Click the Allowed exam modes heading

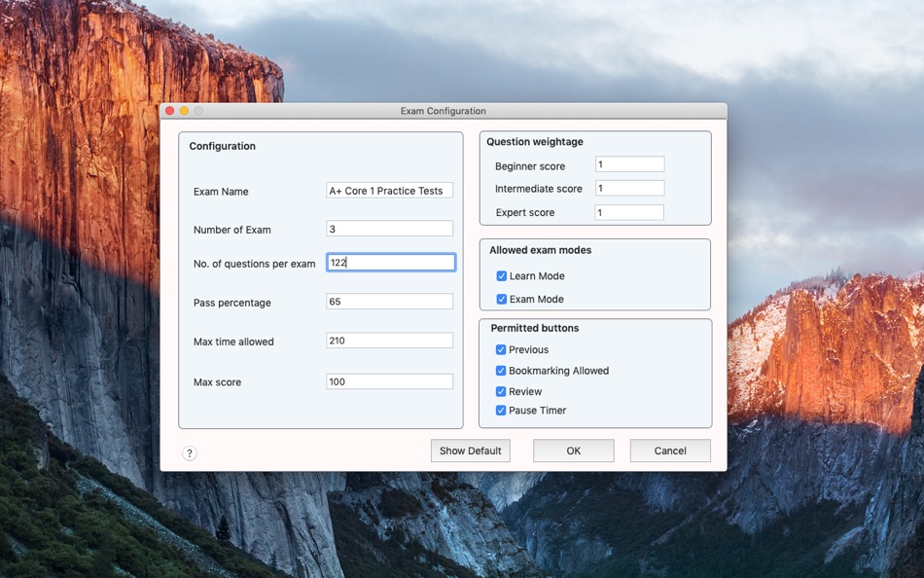540,250
